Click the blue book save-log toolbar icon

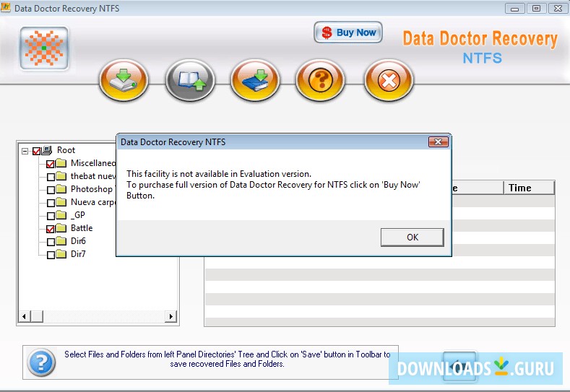click(255, 80)
